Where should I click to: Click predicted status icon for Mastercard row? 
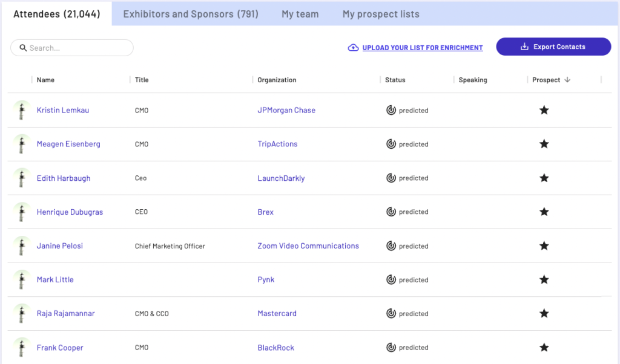pos(391,313)
